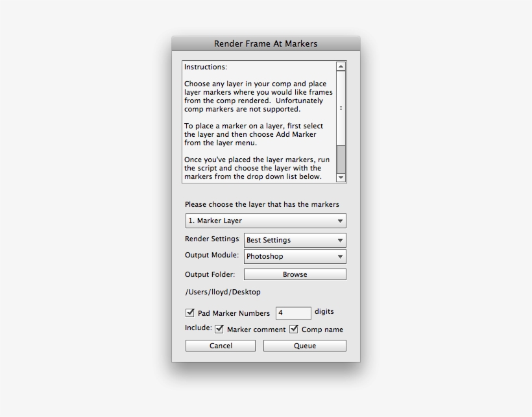Viewport: 532px width, 417px height.
Task: Select the /Users/lloyd/Desktop path text
Action: [221, 292]
